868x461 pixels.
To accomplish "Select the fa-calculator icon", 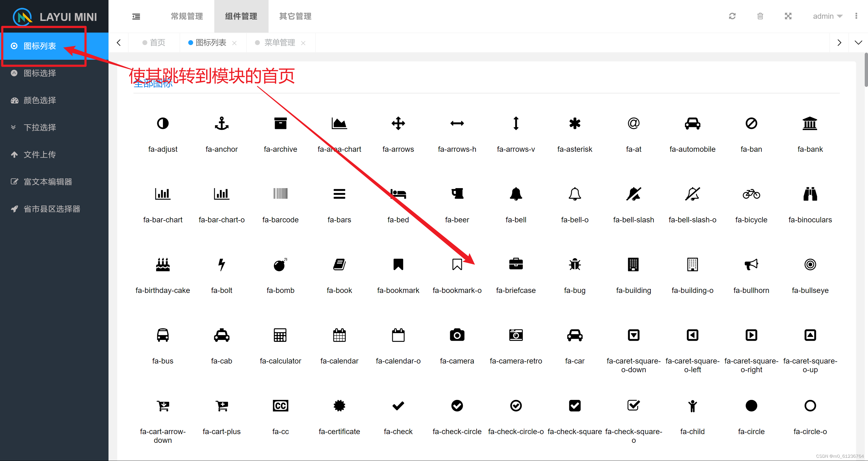I will coord(280,335).
